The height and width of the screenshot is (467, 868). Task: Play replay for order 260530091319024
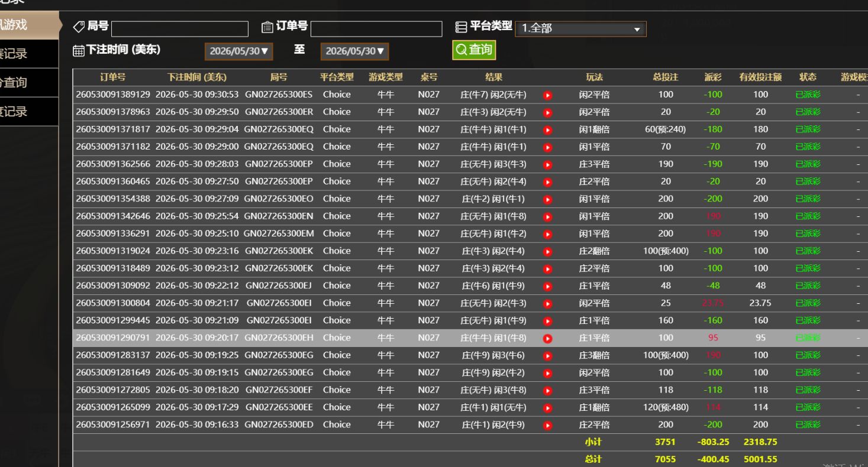[548, 252]
